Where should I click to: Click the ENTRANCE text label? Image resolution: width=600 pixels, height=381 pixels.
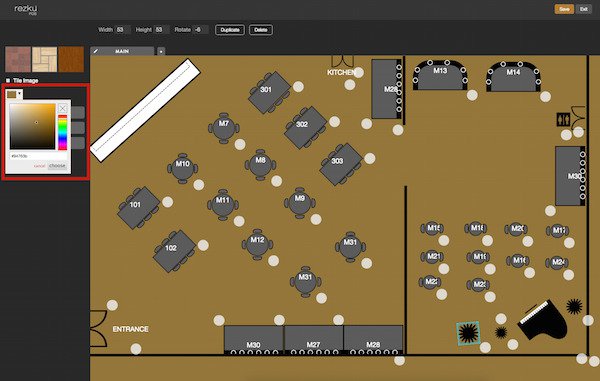click(130, 329)
